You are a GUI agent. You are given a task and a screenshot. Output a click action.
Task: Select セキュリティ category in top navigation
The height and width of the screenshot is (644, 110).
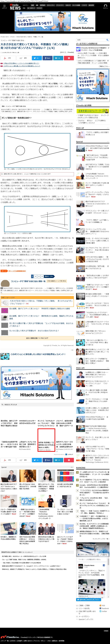click(51, 5)
